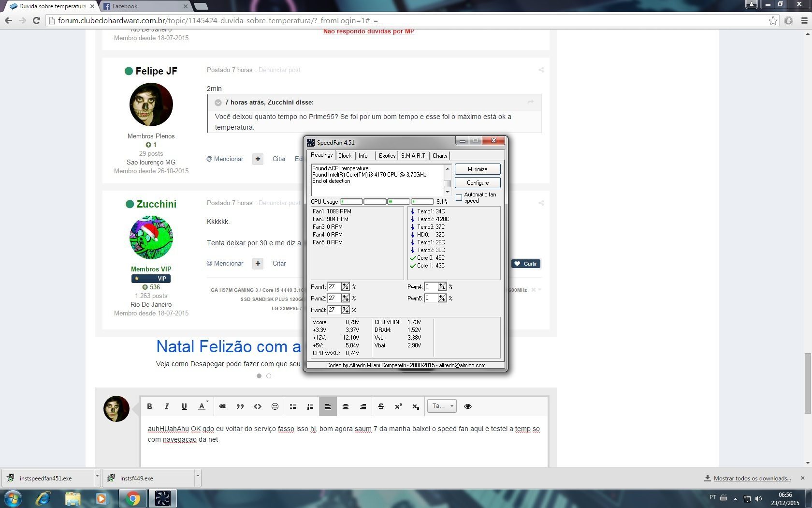This screenshot has height=508, width=812.
Task: Adjust the Pwm2 spinner arrows
Action: pyautogui.click(x=346, y=299)
